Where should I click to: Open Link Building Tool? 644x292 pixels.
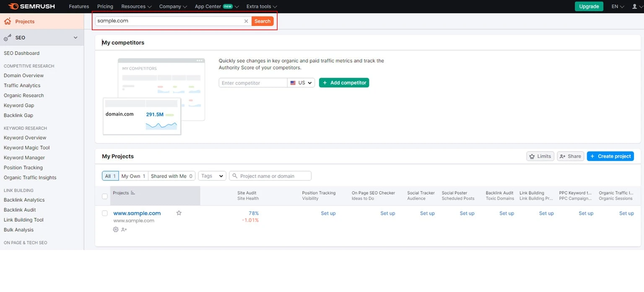[24, 220]
